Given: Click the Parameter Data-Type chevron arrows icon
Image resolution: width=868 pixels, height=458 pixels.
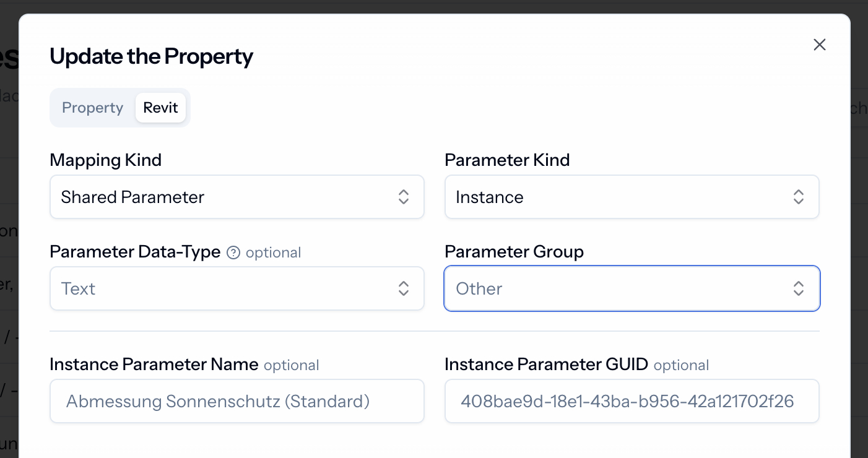Looking at the screenshot, I should 404,288.
